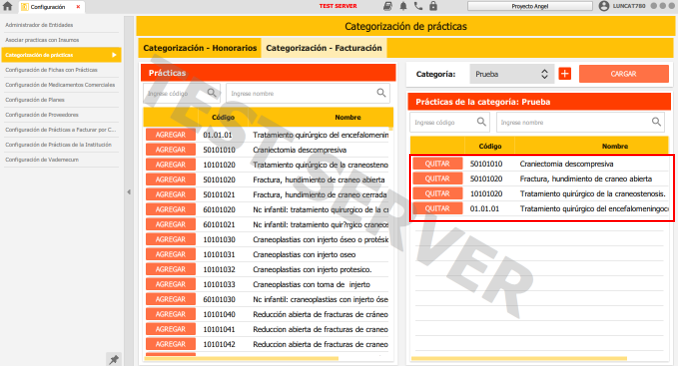
Task: Open Configuración de Planes
Action: click(x=61, y=100)
